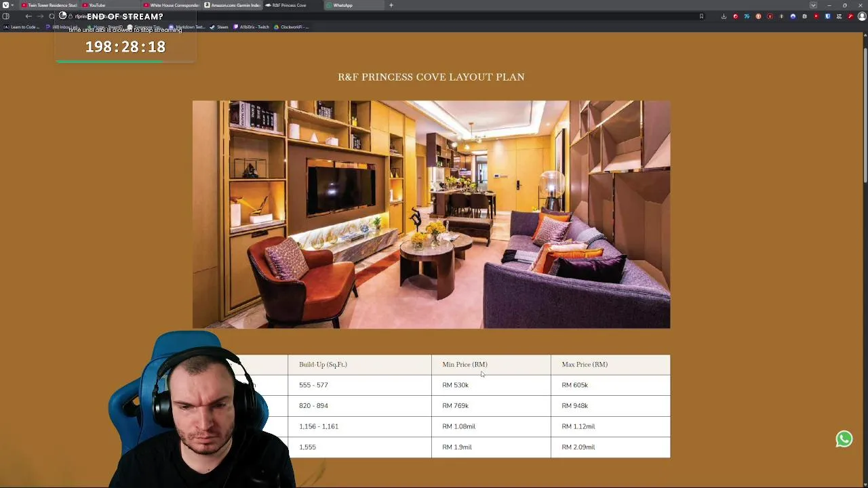Open the WhatsApp chat floating button
868x488 pixels.
click(844, 439)
